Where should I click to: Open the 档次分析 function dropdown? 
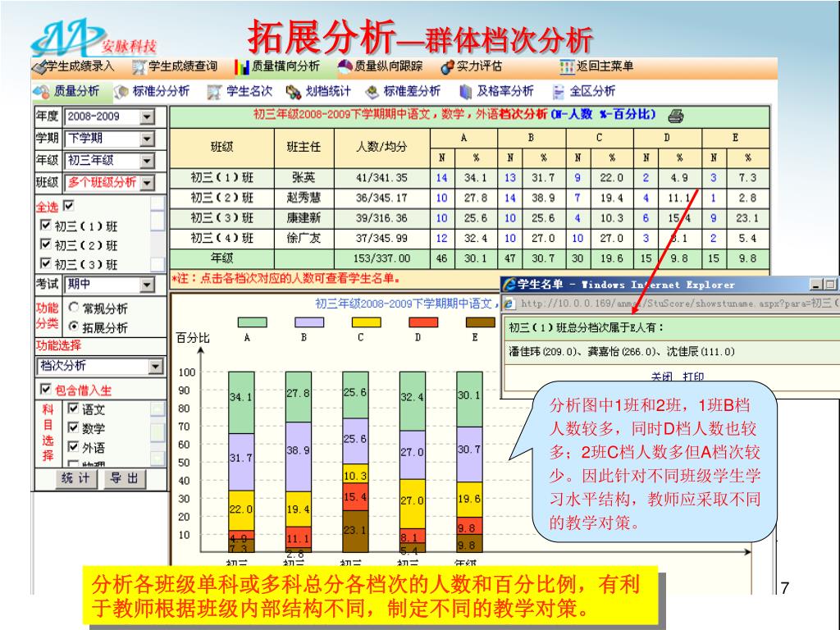point(155,367)
